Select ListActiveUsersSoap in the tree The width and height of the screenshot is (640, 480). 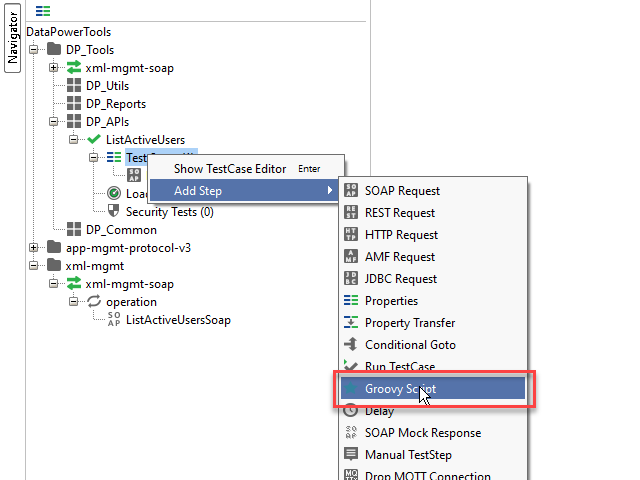tap(171, 320)
